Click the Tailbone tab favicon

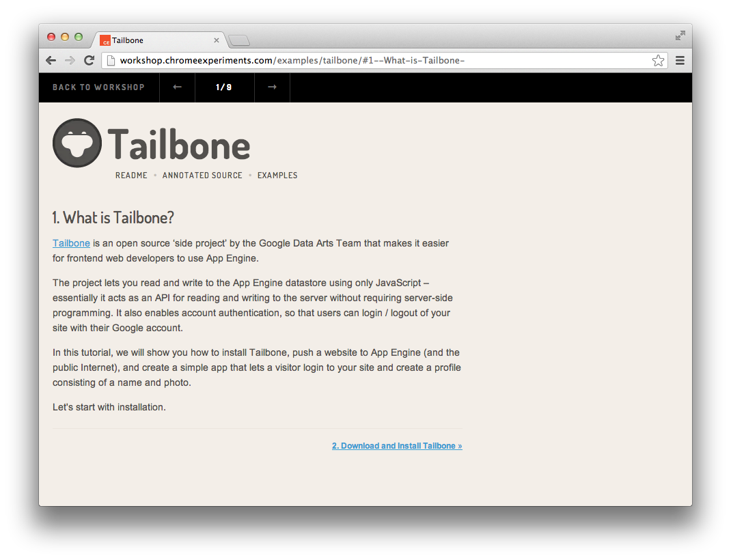(x=105, y=40)
